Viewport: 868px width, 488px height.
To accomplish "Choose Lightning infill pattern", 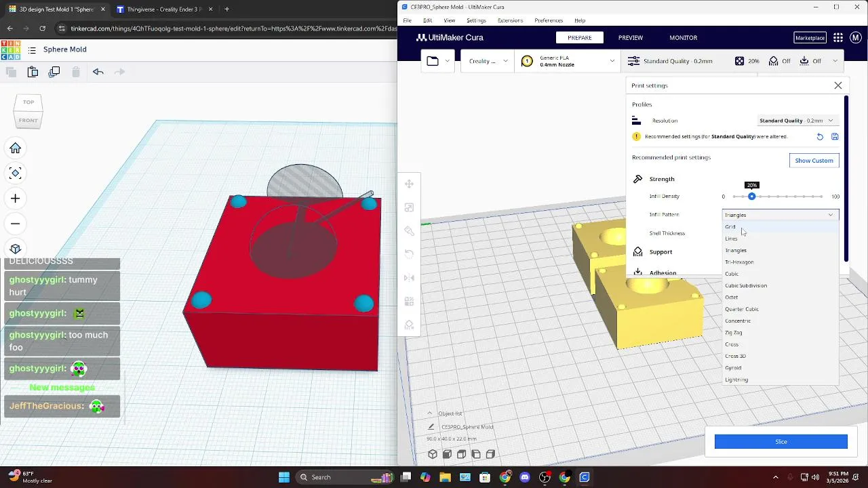I will tap(781, 380).
